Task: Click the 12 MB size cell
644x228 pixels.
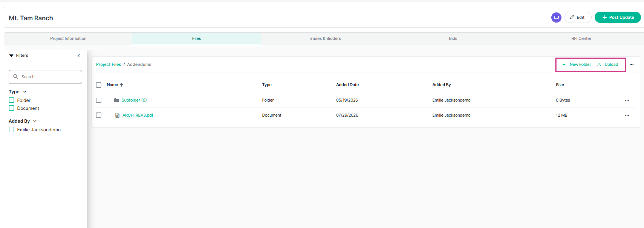Action: (x=561, y=115)
